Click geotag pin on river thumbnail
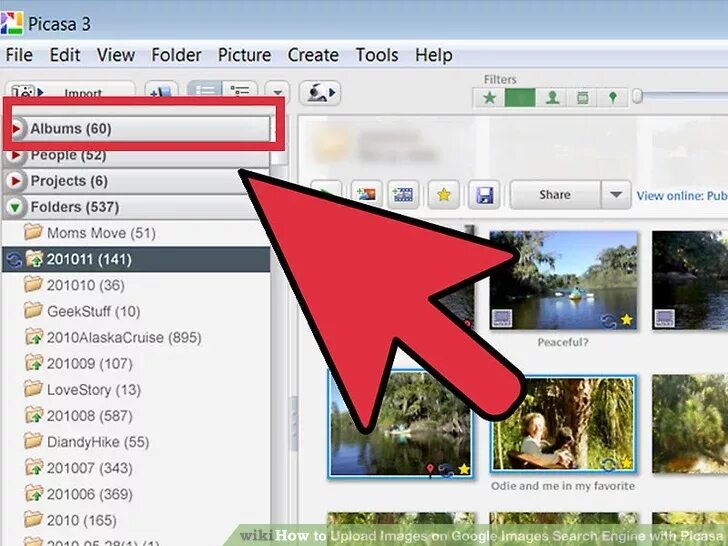The width and height of the screenshot is (728, 546). point(430,470)
